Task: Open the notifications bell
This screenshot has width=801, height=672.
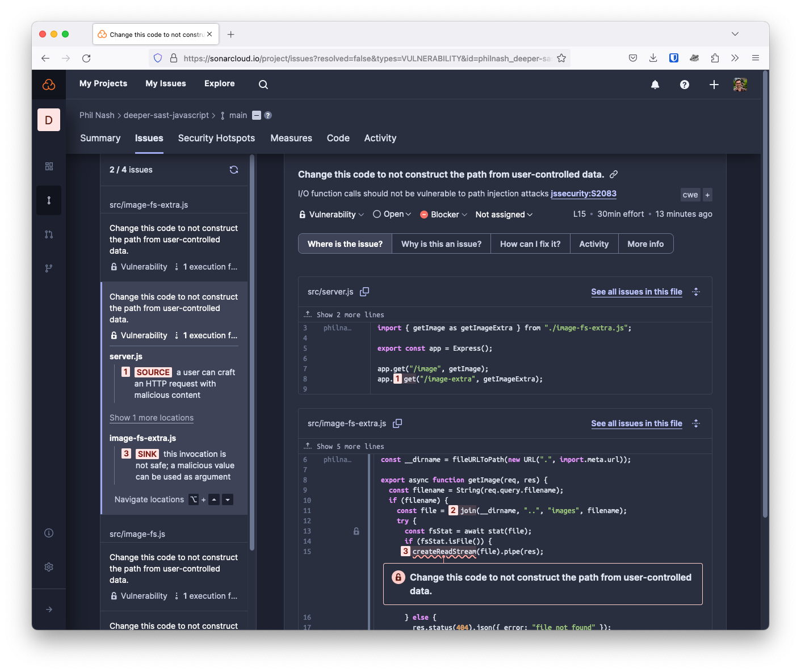Action: 655,84
